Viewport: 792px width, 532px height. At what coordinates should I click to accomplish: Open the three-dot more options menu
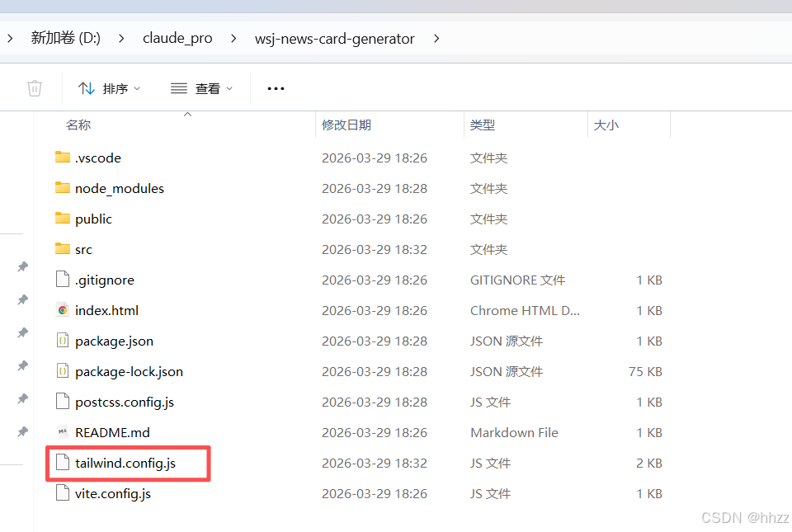tap(276, 89)
